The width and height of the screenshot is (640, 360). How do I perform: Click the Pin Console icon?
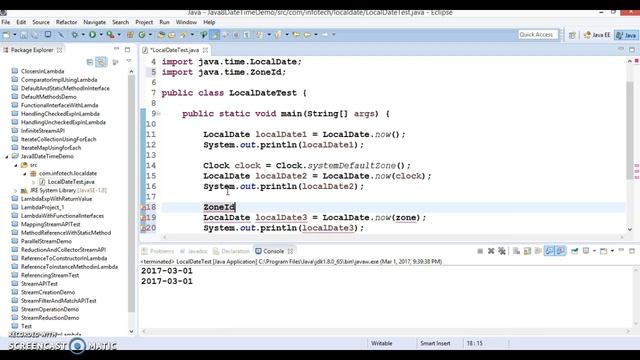coord(575,251)
